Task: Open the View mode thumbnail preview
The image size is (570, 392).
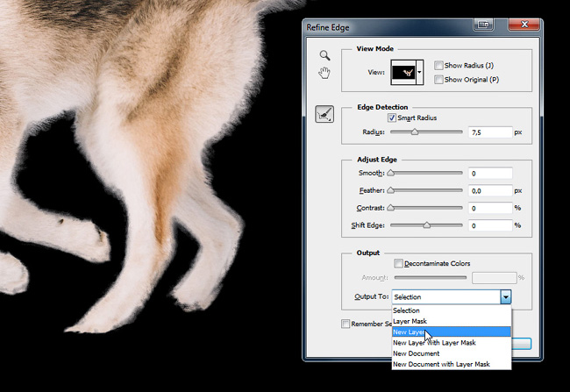Action: 403,73
